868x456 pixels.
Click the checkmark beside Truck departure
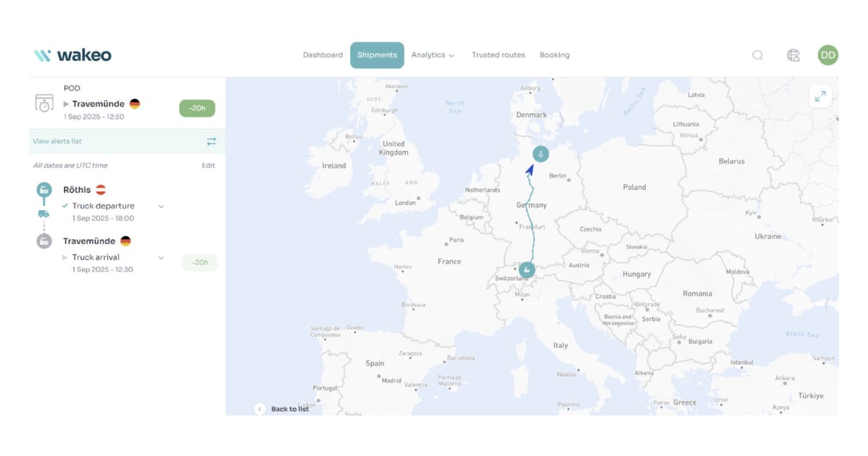65,206
